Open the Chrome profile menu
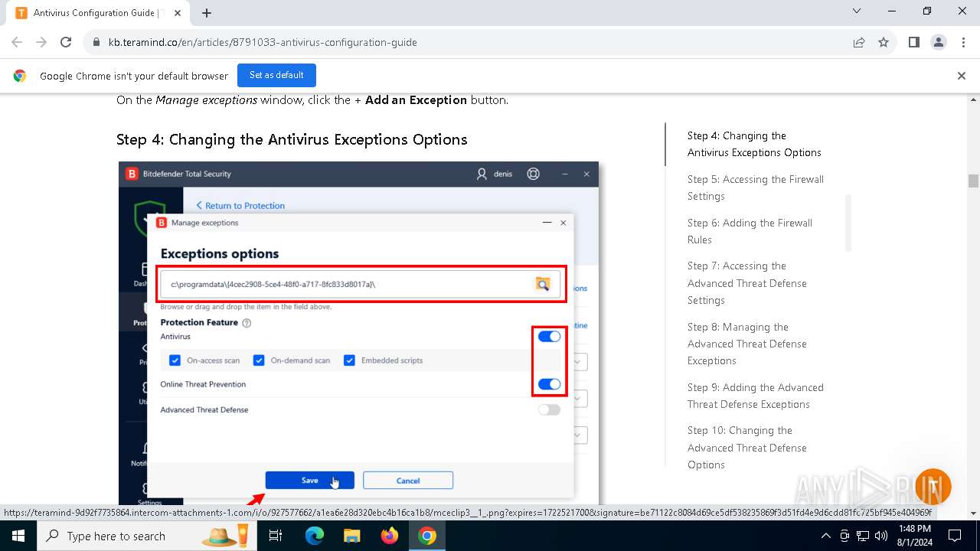 [939, 42]
